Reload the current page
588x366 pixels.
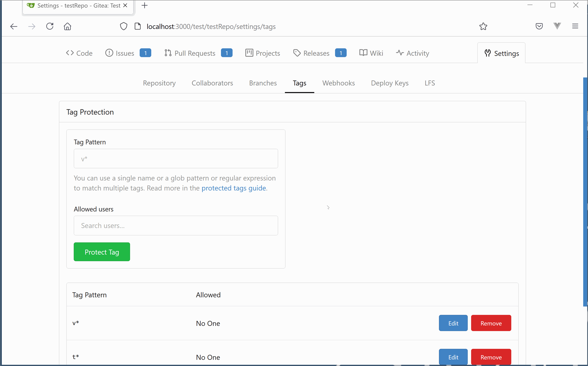pos(50,26)
